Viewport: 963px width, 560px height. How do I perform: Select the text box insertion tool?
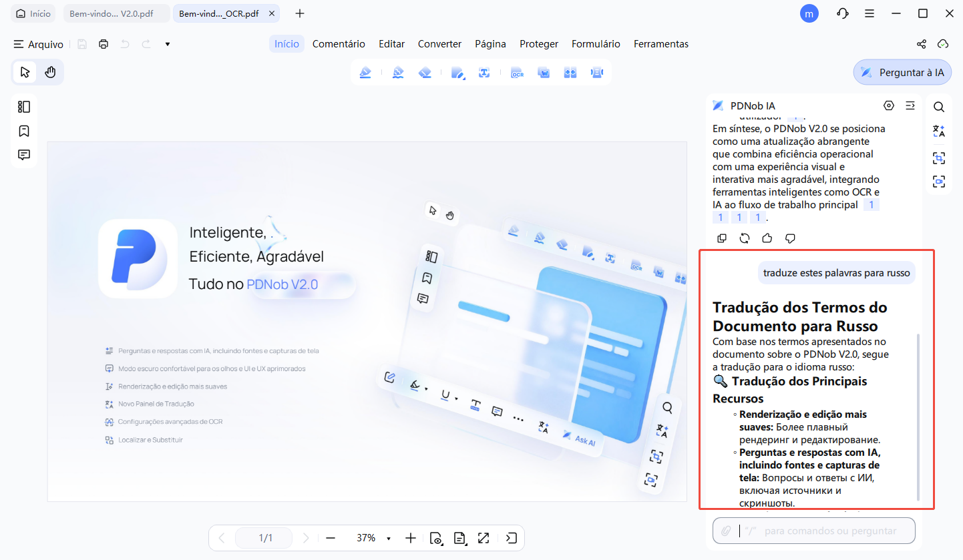pos(486,72)
